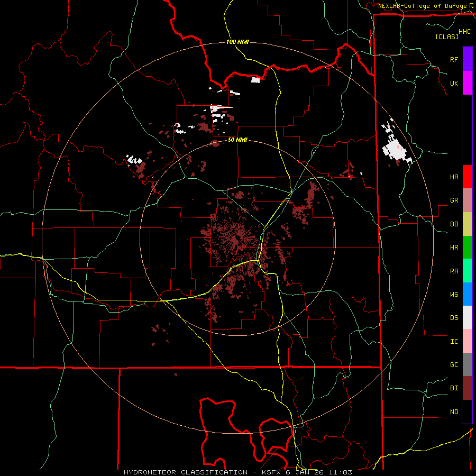The image size is (476, 476).
Task: Click the GC legend label
Action: click(x=454, y=365)
